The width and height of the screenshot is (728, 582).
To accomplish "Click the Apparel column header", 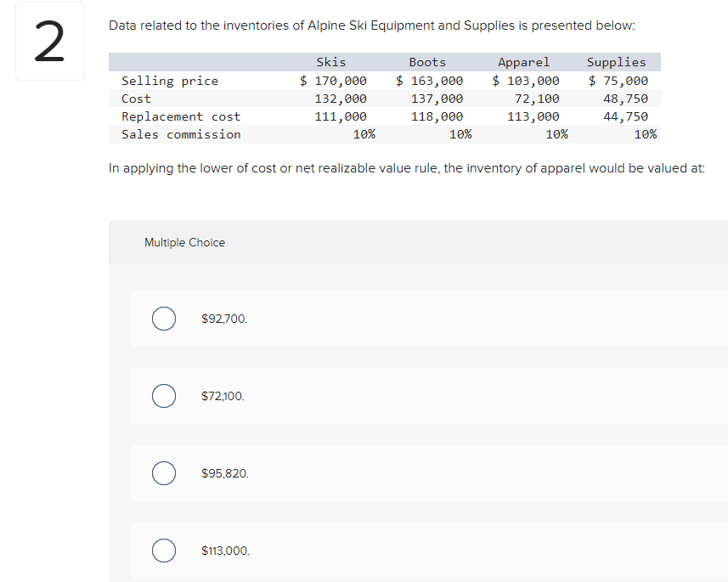I will click(523, 62).
